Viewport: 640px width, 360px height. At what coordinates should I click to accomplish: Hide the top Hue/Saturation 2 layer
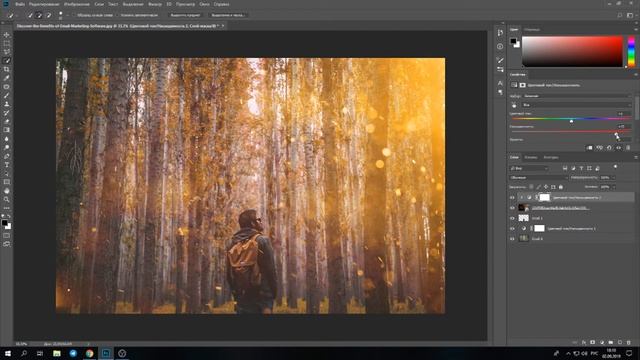coord(512,198)
